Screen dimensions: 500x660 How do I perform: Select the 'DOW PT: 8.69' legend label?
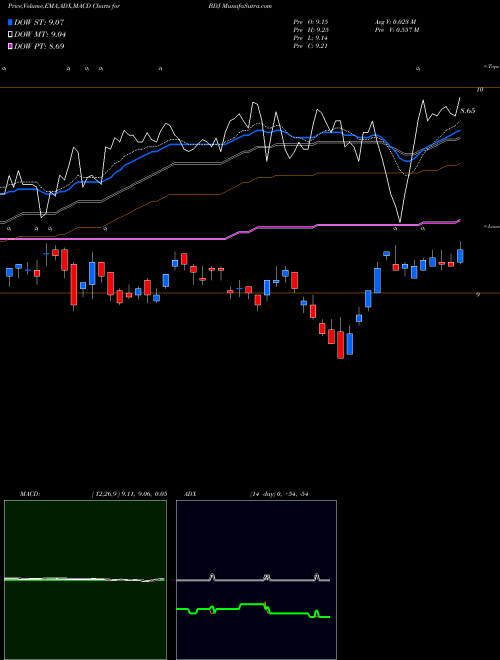coord(39,47)
